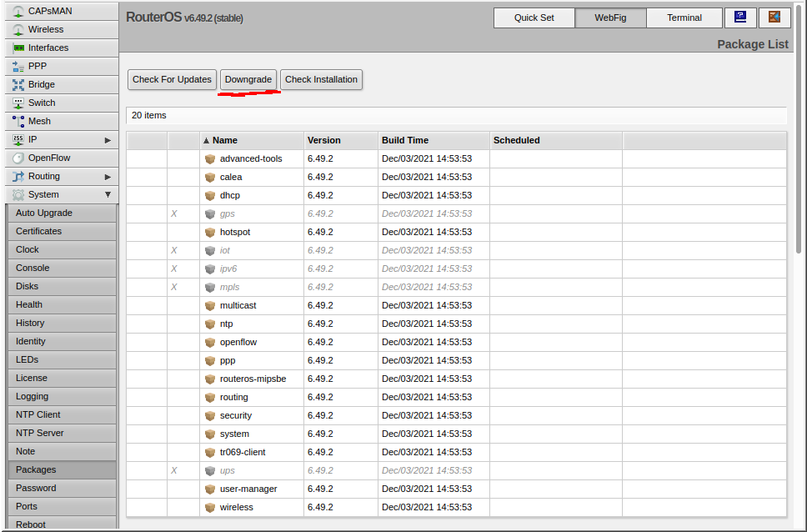Sort by the Scheduled column header
This screenshot has width=807, height=532.
[x=556, y=141]
